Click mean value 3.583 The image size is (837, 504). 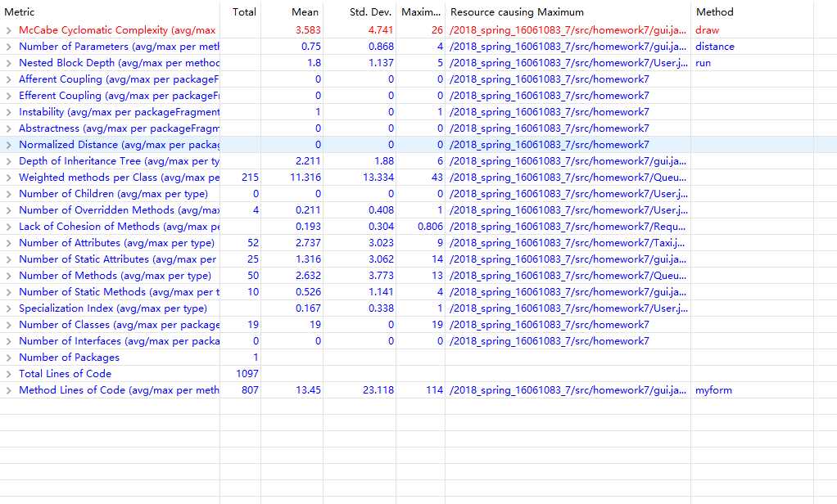pos(308,30)
